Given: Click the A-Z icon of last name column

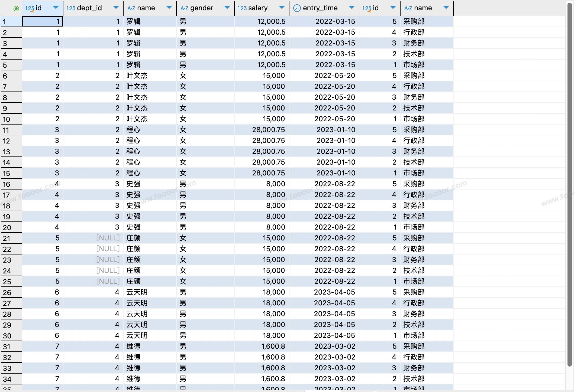Looking at the screenshot, I should [408, 8].
